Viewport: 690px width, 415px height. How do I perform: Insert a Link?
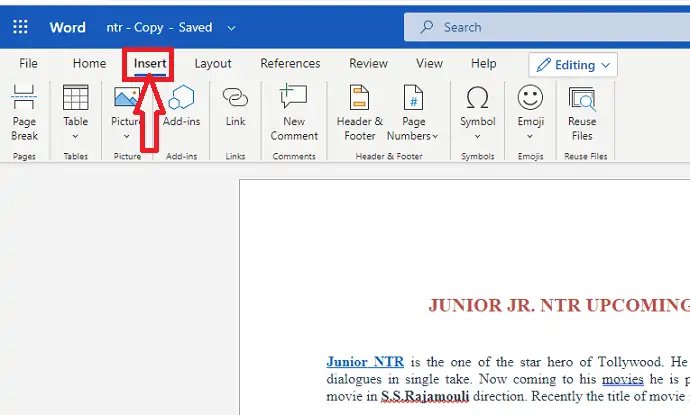235,106
